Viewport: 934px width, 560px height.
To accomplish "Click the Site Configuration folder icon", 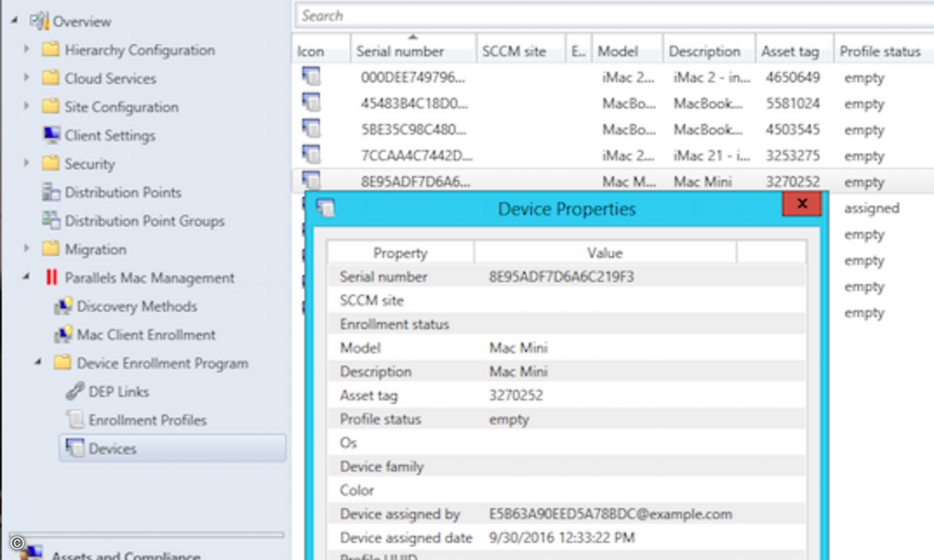I will point(51,107).
